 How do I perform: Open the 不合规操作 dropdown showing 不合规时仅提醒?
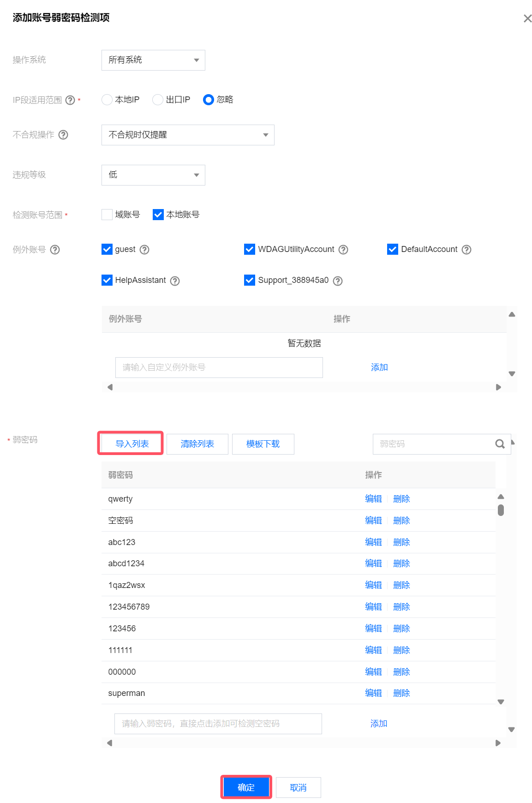pos(188,135)
